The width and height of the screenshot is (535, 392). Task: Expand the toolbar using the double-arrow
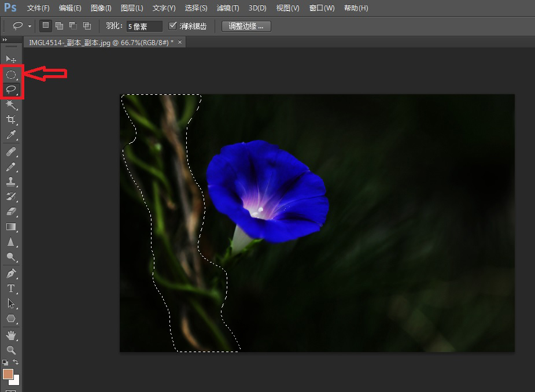pyautogui.click(x=5, y=40)
